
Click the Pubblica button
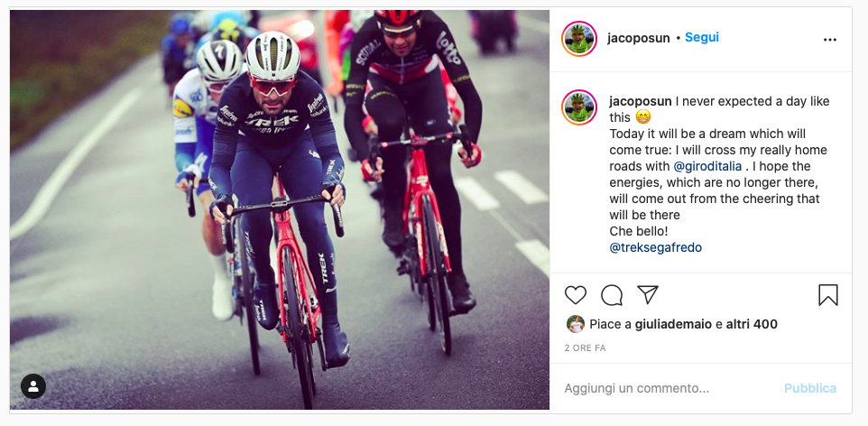(810, 388)
